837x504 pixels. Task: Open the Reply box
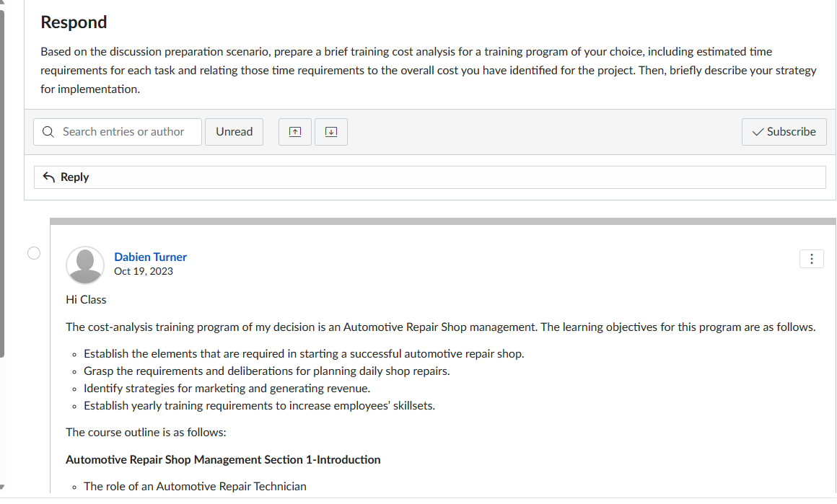point(430,177)
